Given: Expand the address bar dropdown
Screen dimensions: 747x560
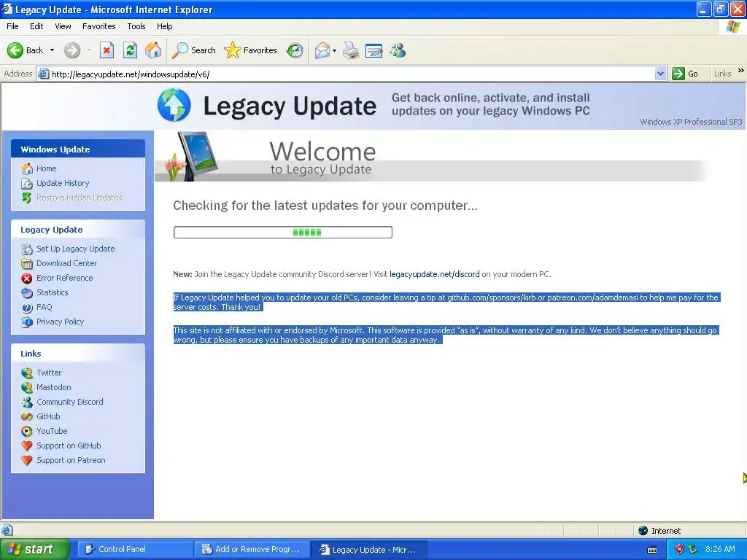Looking at the screenshot, I should 660,74.
